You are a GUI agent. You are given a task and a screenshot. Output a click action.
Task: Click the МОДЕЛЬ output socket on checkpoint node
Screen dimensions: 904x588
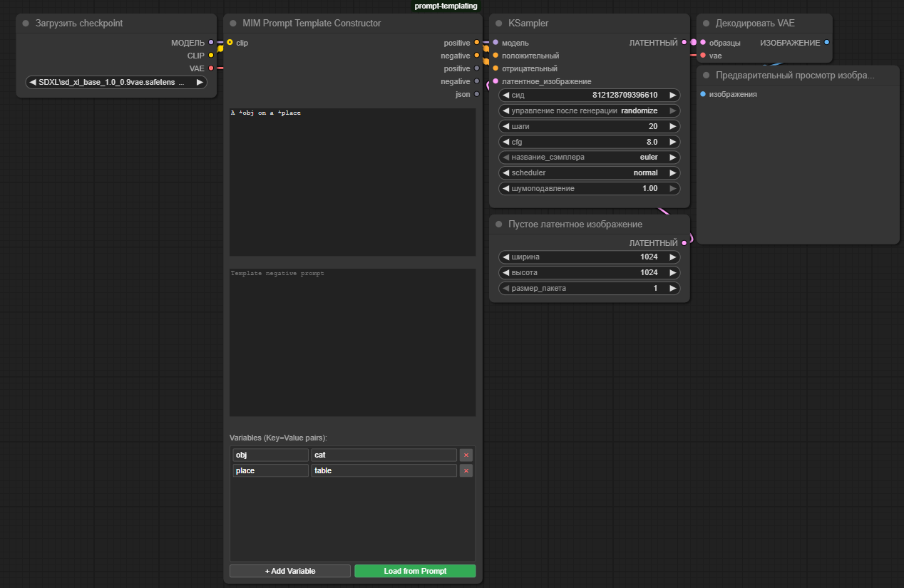pyautogui.click(x=211, y=43)
